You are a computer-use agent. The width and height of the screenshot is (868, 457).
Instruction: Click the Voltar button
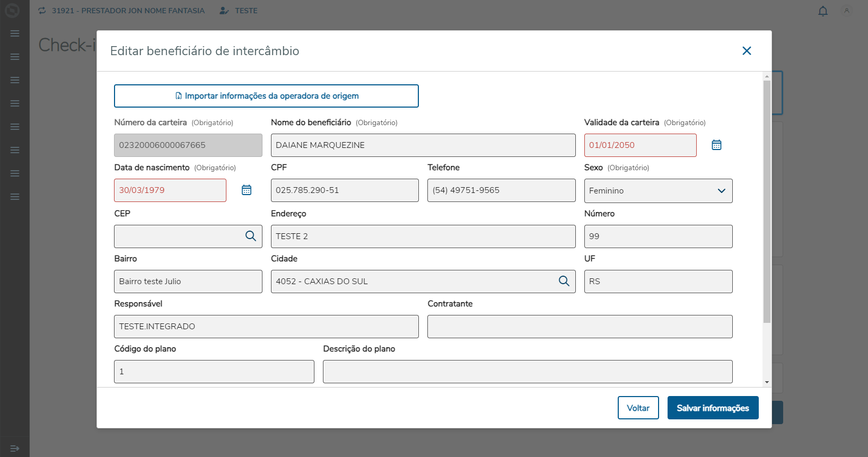(638, 408)
